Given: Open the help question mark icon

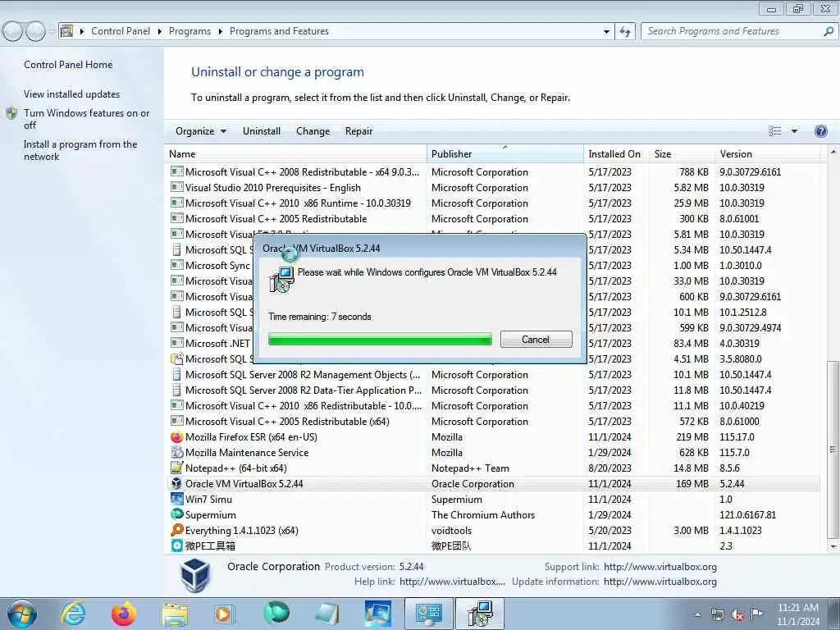Looking at the screenshot, I should click(820, 131).
